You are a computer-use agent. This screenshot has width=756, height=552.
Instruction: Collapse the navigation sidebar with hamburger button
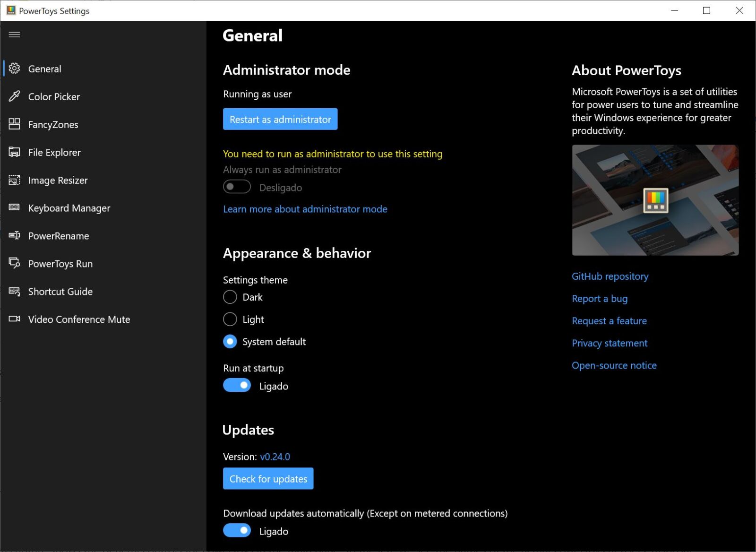14,34
